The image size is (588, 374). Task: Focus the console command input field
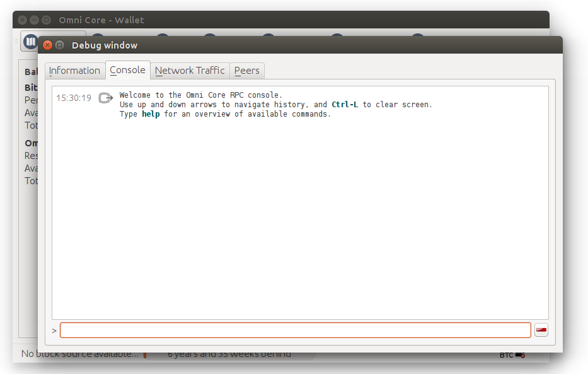tap(295, 330)
